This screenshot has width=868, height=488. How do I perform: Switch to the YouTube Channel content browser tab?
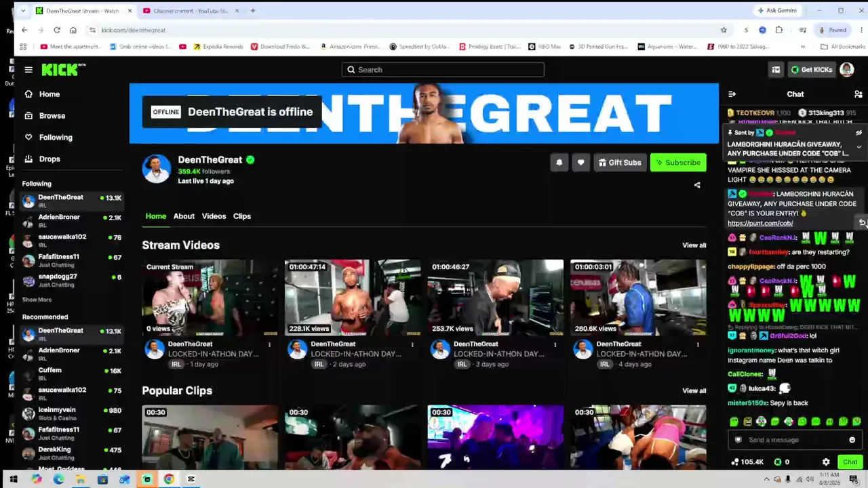click(191, 11)
